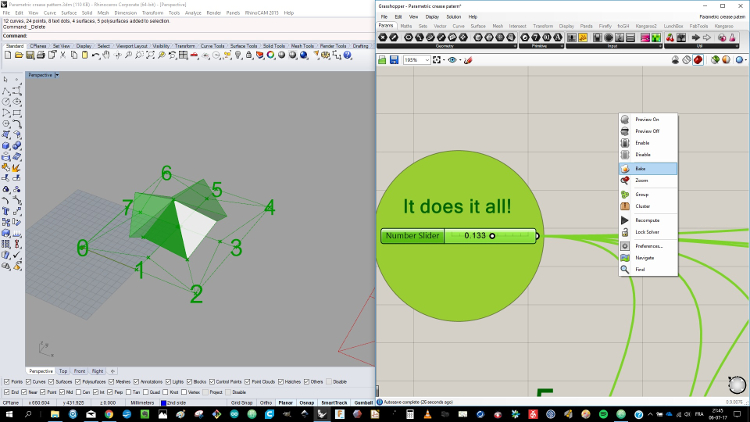Toggle the Polysurfaces filter checkbox
The width and height of the screenshot is (750, 422).
point(78,382)
